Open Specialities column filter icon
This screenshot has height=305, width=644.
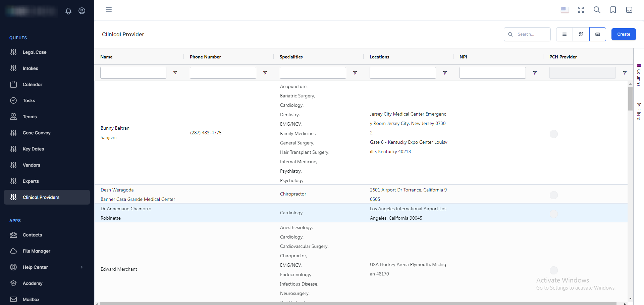coord(355,73)
